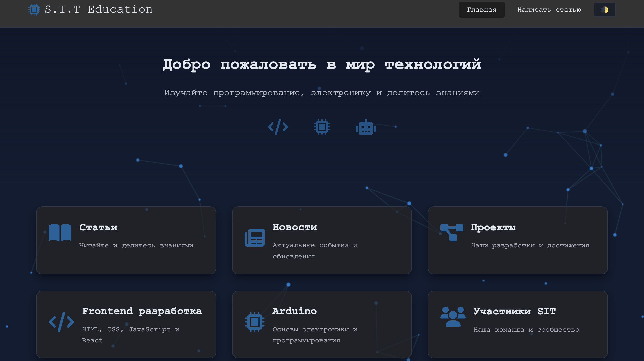Screen dimensions: 644x361
Task: Click the subtitle 'Изучайте программирование, электронику и делитесь знаниями'
Action: [x=322, y=93]
